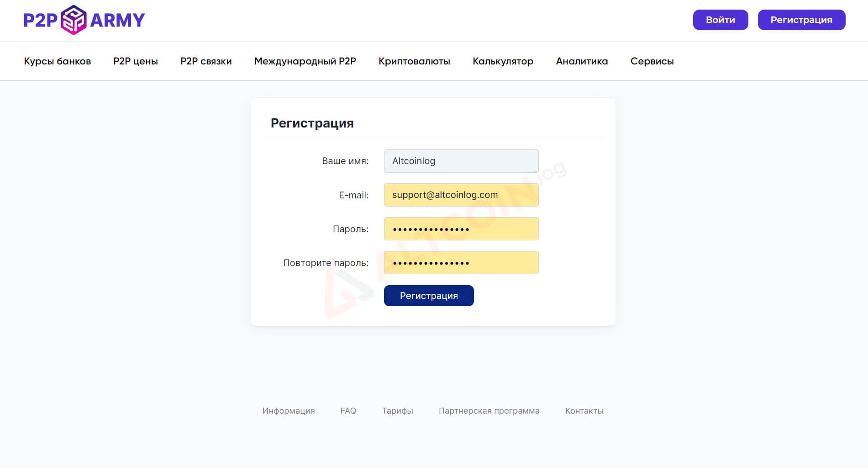Select Международный P2P in navigation
The width and height of the screenshot is (868, 468).
[305, 61]
